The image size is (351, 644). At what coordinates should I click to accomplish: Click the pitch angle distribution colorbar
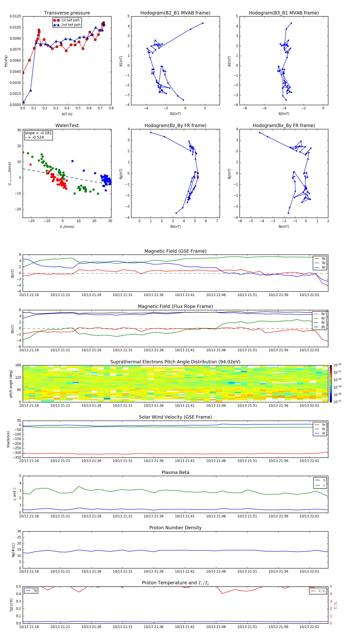tap(331, 383)
